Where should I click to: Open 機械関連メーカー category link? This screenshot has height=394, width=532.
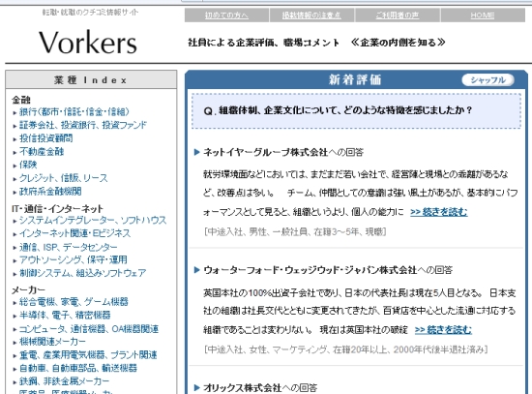pyautogui.click(x=52, y=342)
